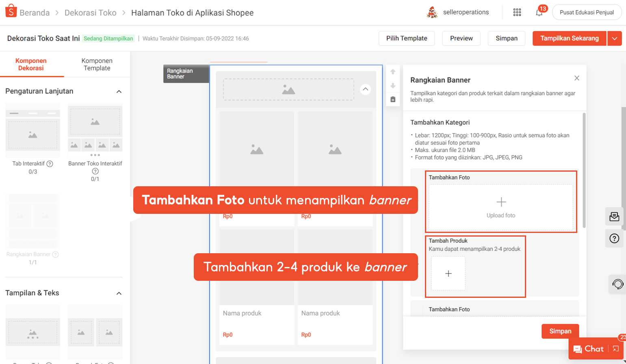The height and width of the screenshot is (364, 626).
Task: Delete the banner component with trash icon
Action: (393, 99)
